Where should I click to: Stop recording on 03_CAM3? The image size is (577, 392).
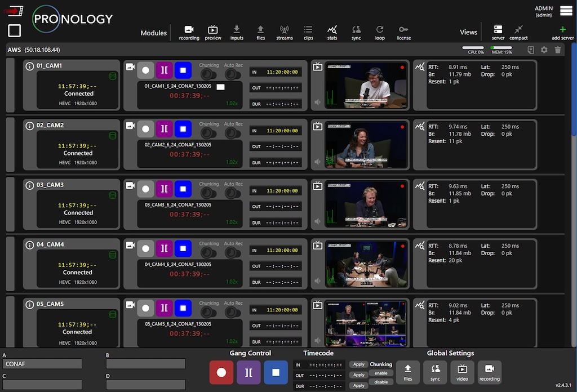pyautogui.click(x=183, y=189)
